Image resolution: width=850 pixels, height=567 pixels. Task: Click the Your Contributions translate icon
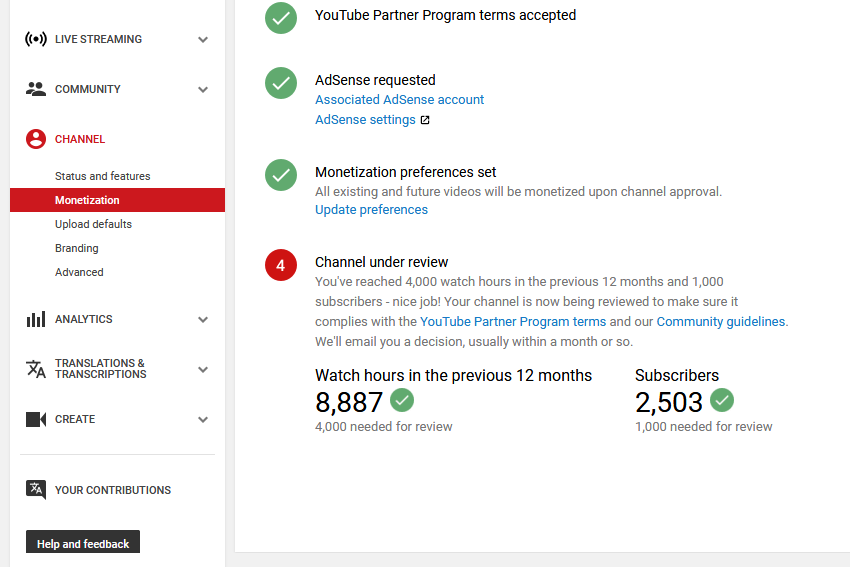click(36, 490)
